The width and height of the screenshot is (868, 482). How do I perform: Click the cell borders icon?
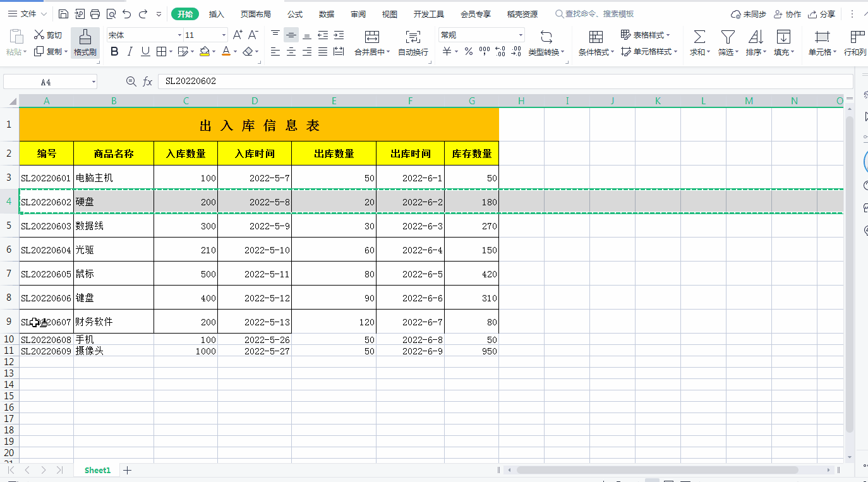tap(161, 52)
